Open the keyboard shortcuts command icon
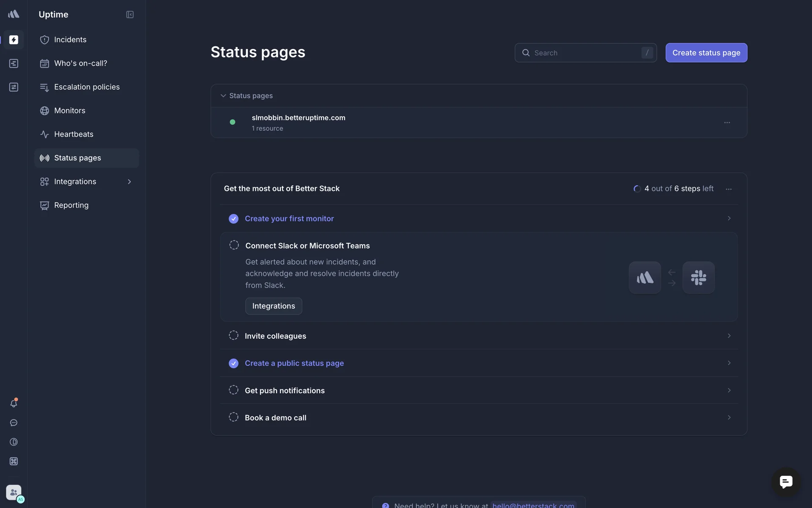The image size is (812, 508). [14, 461]
